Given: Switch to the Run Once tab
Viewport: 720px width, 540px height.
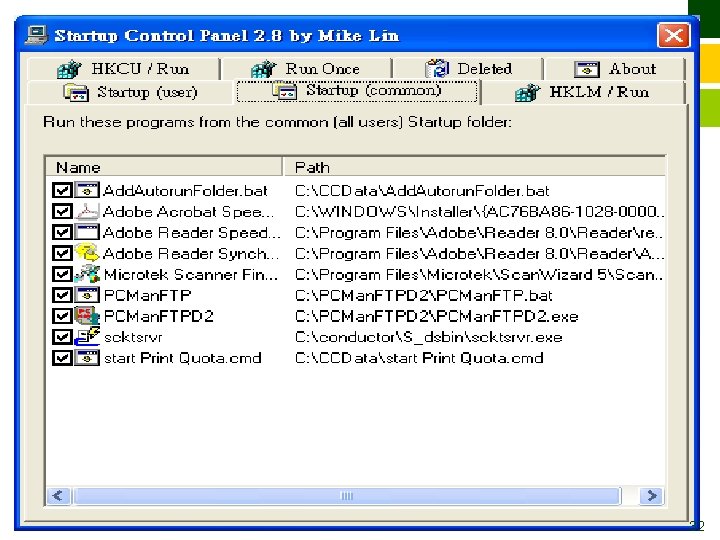Looking at the screenshot, I should click(x=306, y=69).
